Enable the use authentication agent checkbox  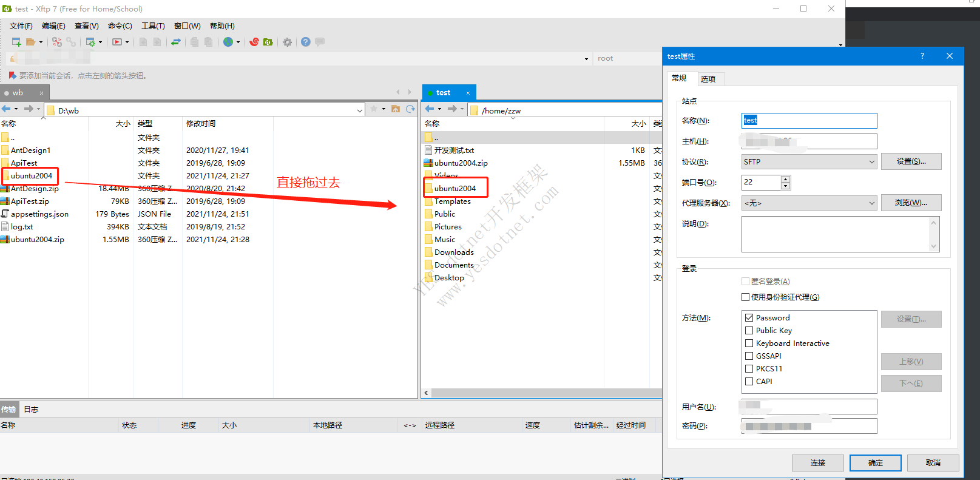click(x=745, y=297)
